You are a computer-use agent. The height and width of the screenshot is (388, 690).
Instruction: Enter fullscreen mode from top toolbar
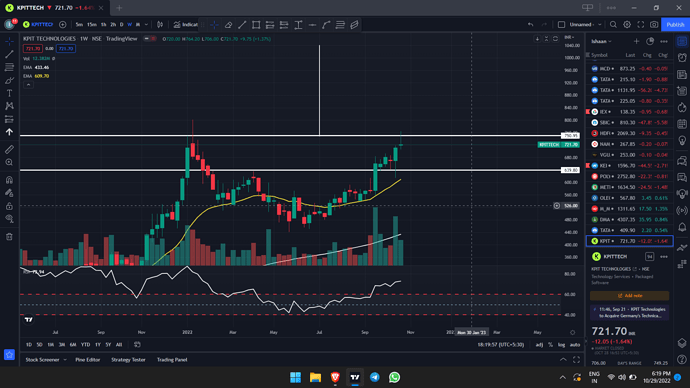[640, 25]
